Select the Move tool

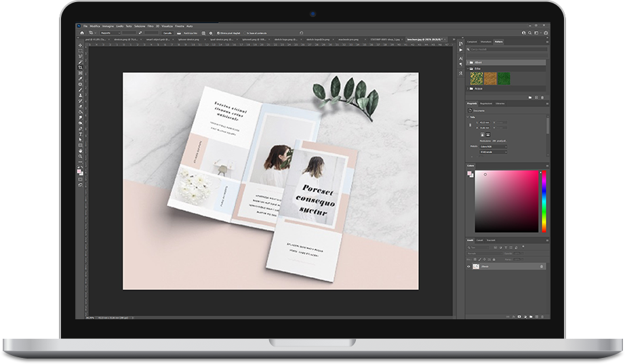(x=81, y=45)
